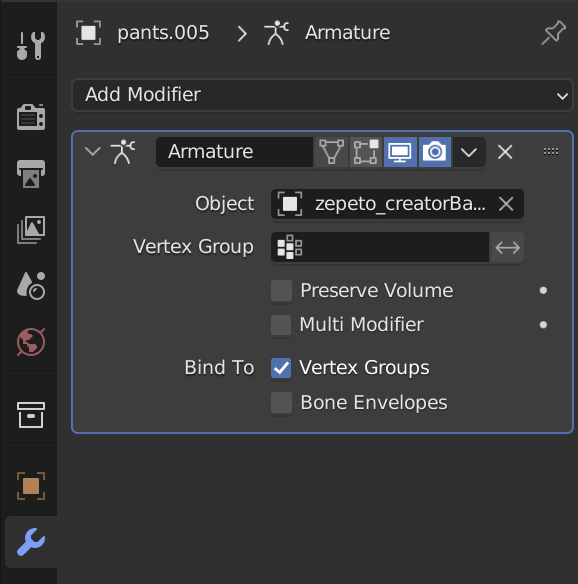
Task: Toggle On Cage modifier display
Action: [x=331, y=152]
